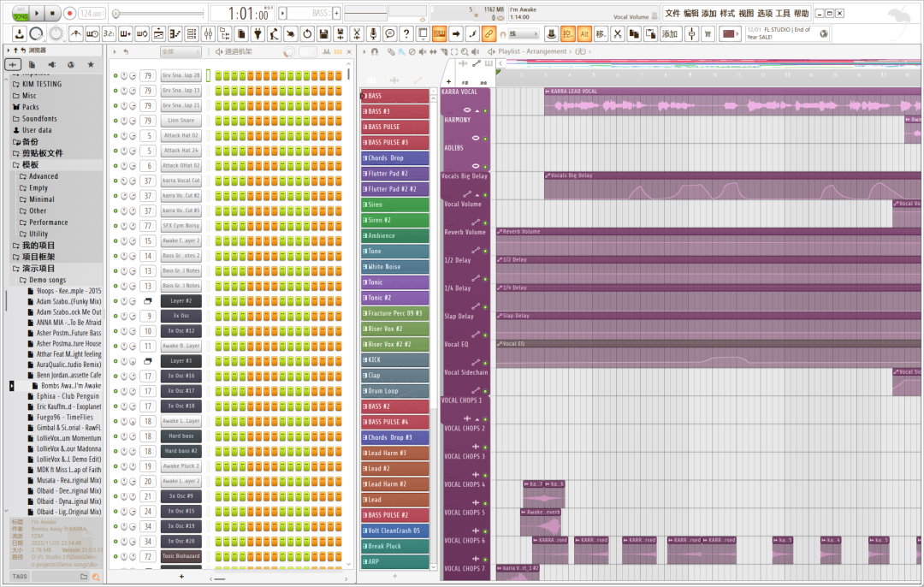Click the microphone talk icon in the toolbar
924x587 pixels.
click(x=372, y=33)
